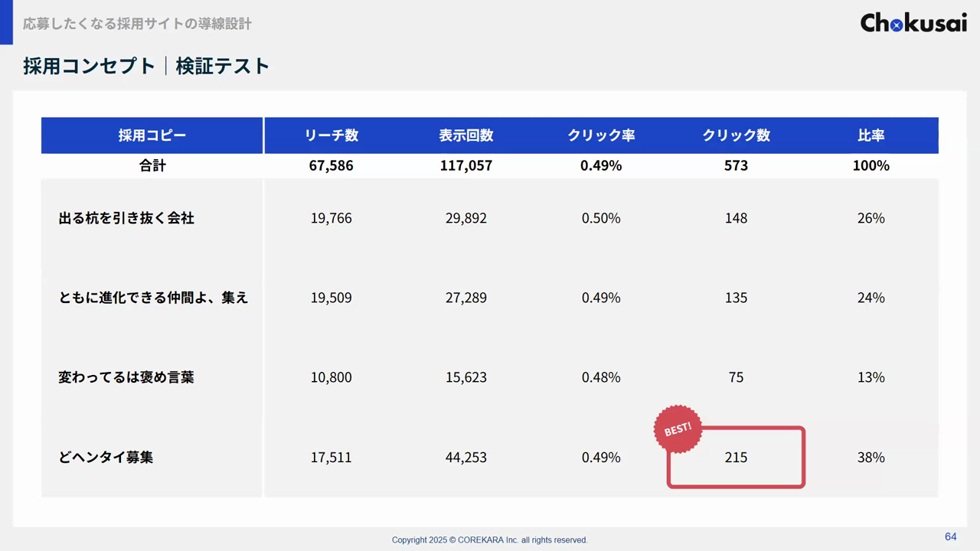The width and height of the screenshot is (980, 551).
Task: Click the 採用コピー column header
Action: 152,135
